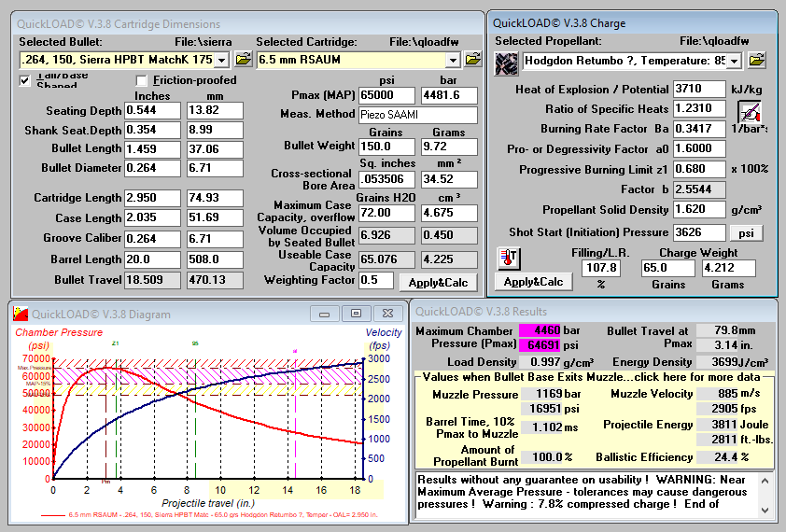
Task: Edit Charge Weight grains field
Action: 668,268
